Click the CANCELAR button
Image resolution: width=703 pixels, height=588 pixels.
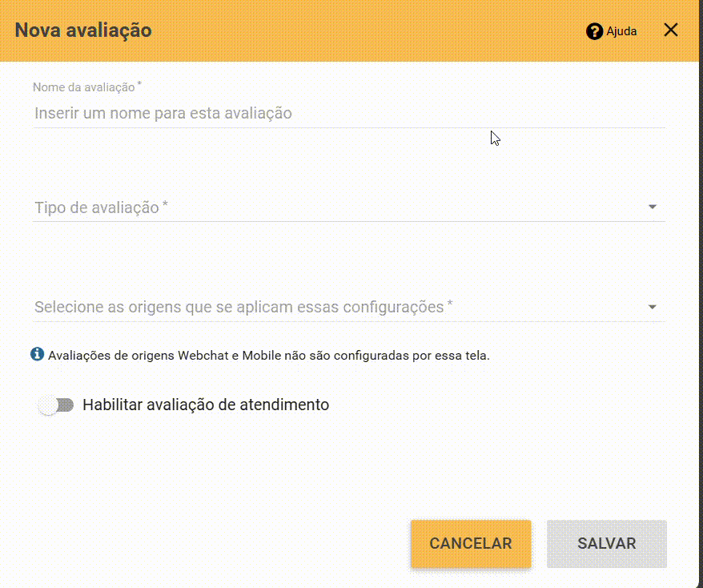[471, 544]
